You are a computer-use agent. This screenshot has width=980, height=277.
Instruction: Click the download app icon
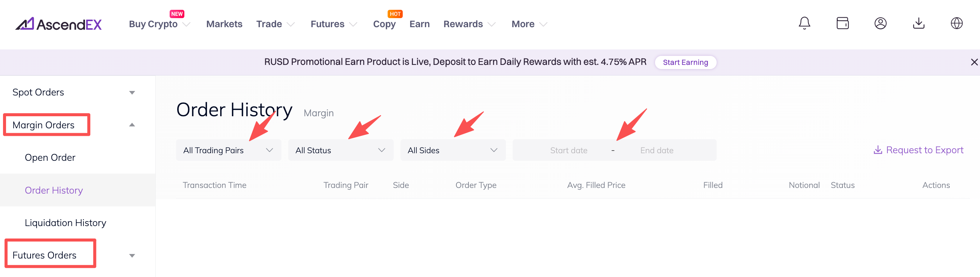(918, 23)
